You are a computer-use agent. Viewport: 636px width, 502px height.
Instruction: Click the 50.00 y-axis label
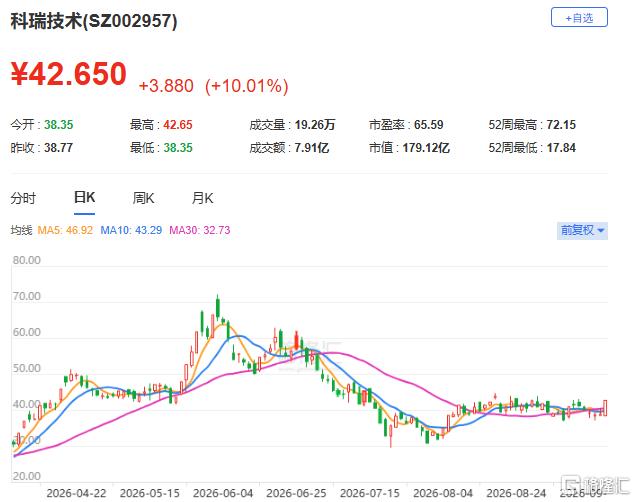pyautogui.click(x=27, y=368)
